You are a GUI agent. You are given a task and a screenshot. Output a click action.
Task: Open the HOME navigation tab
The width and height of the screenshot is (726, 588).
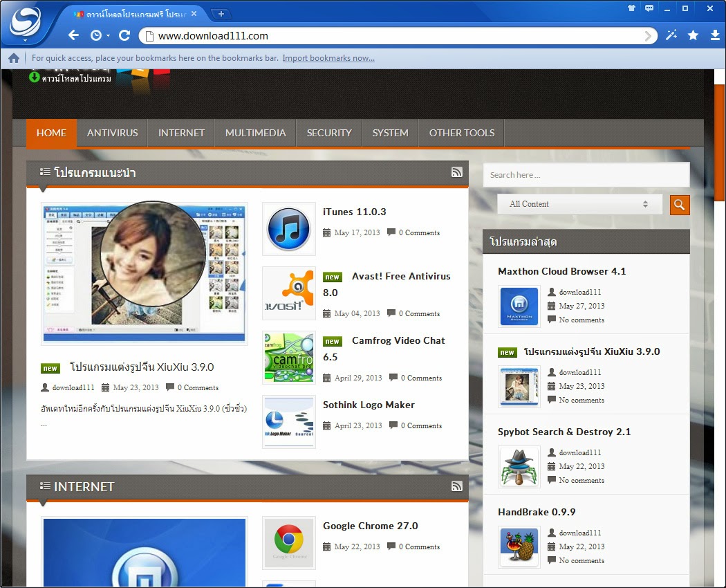51,133
